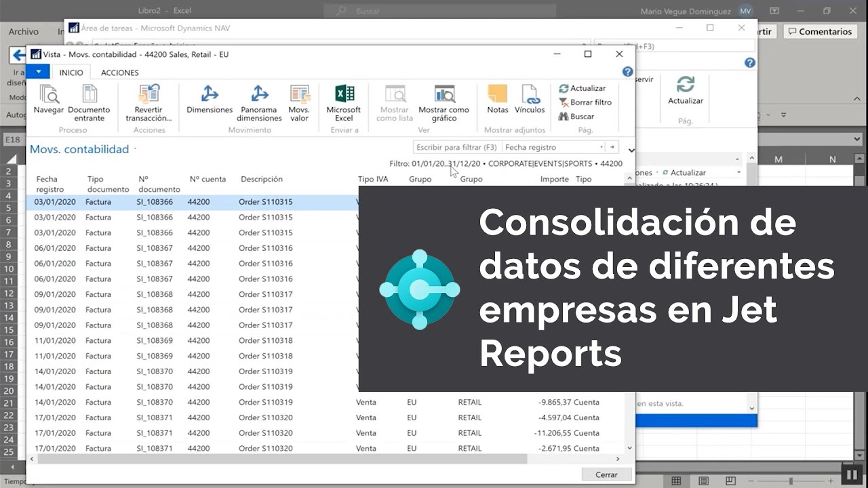Click the 06/01/2020 Order S110316 first row
This screenshot has height=488, width=868.
192,248
